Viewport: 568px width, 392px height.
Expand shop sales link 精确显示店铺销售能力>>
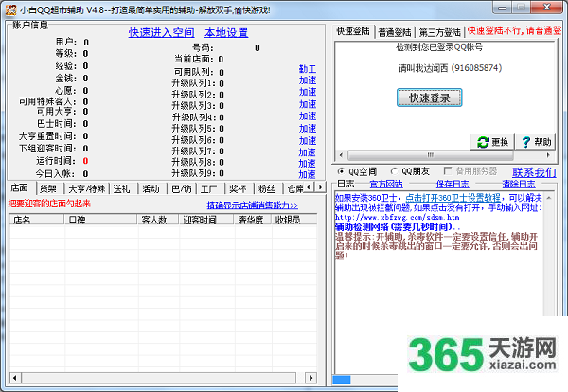click(252, 205)
